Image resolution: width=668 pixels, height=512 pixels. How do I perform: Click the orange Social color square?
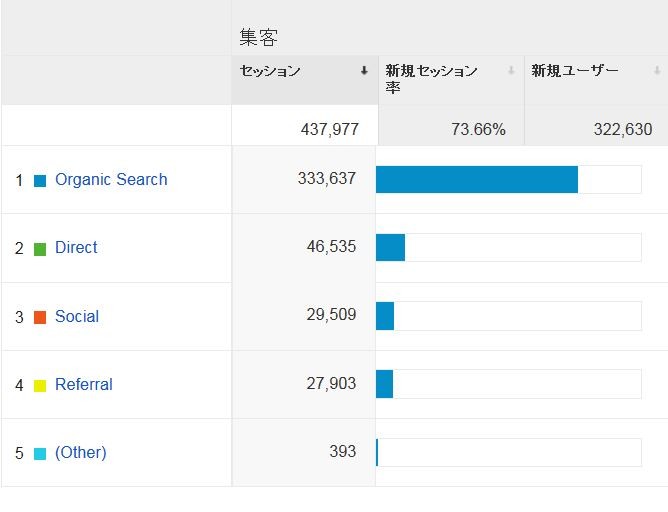tap(40, 318)
